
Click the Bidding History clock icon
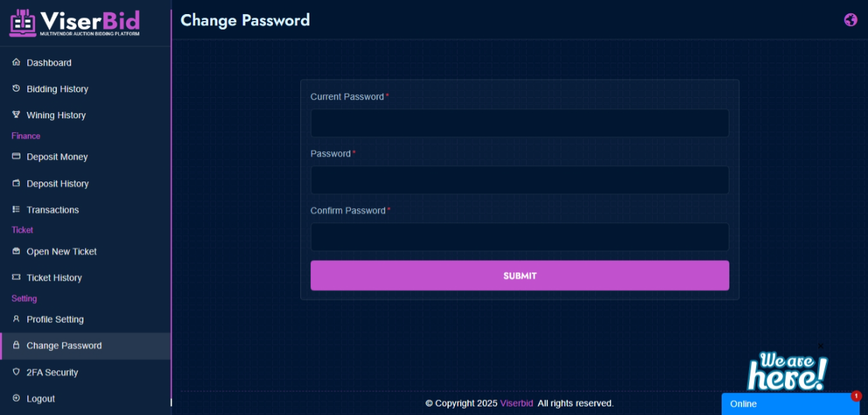16,89
